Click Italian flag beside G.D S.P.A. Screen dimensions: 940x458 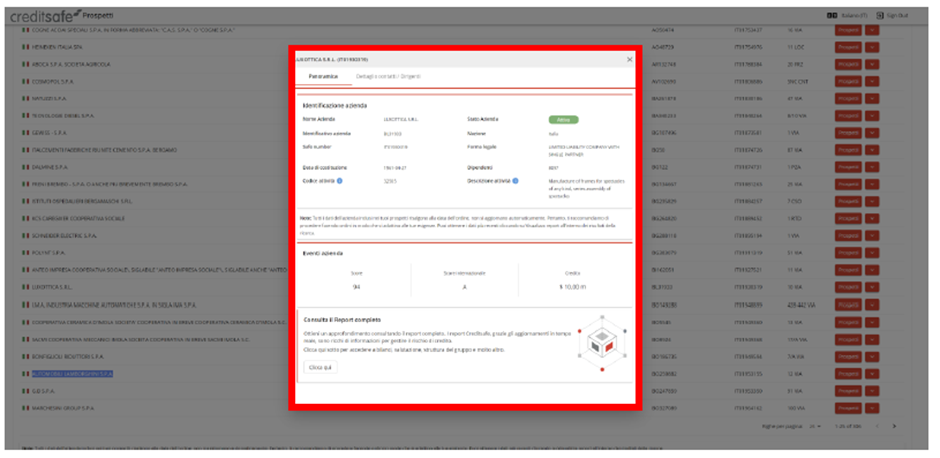point(25,391)
